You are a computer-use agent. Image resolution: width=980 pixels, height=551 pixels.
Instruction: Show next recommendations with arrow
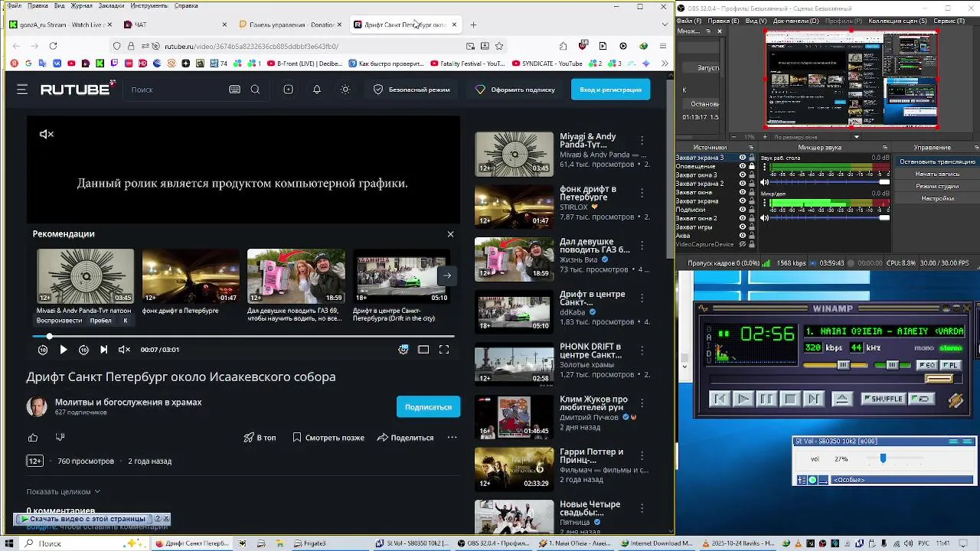446,275
